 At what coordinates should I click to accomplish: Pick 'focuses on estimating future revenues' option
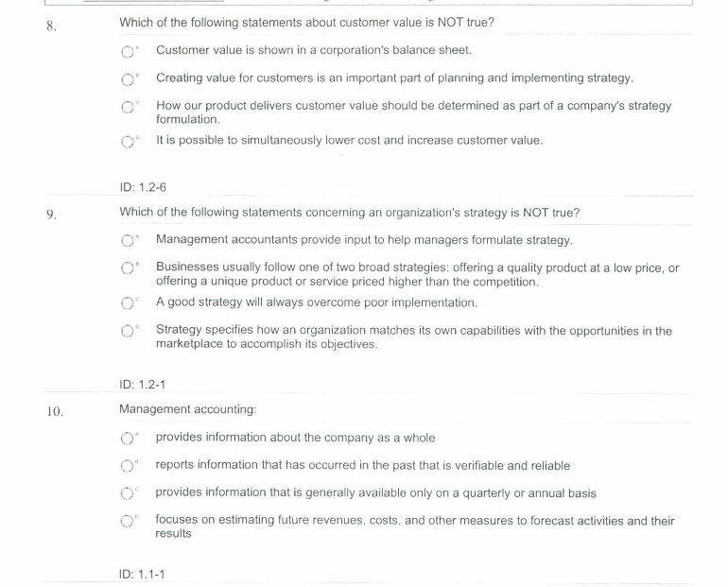point(128,522)
